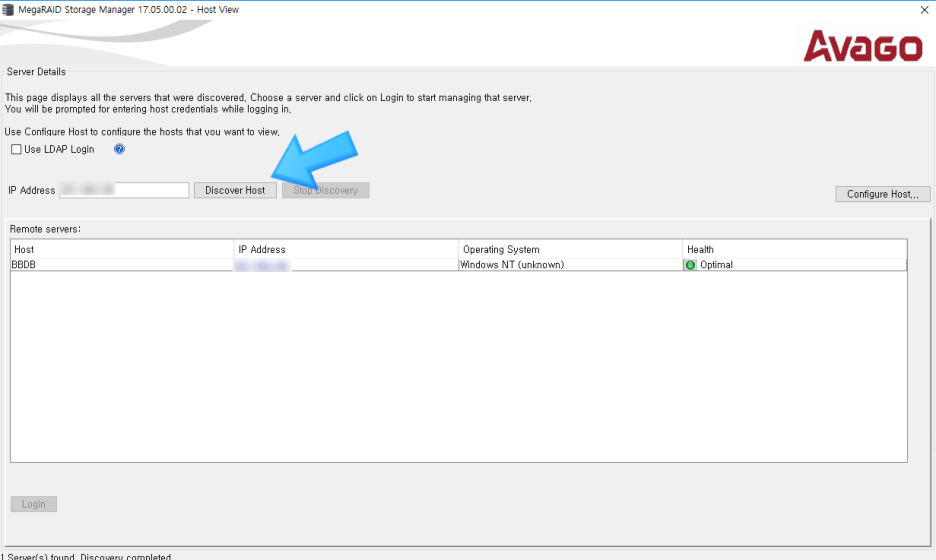
Task: Click the Discover Host button
Action: (235, 190)
